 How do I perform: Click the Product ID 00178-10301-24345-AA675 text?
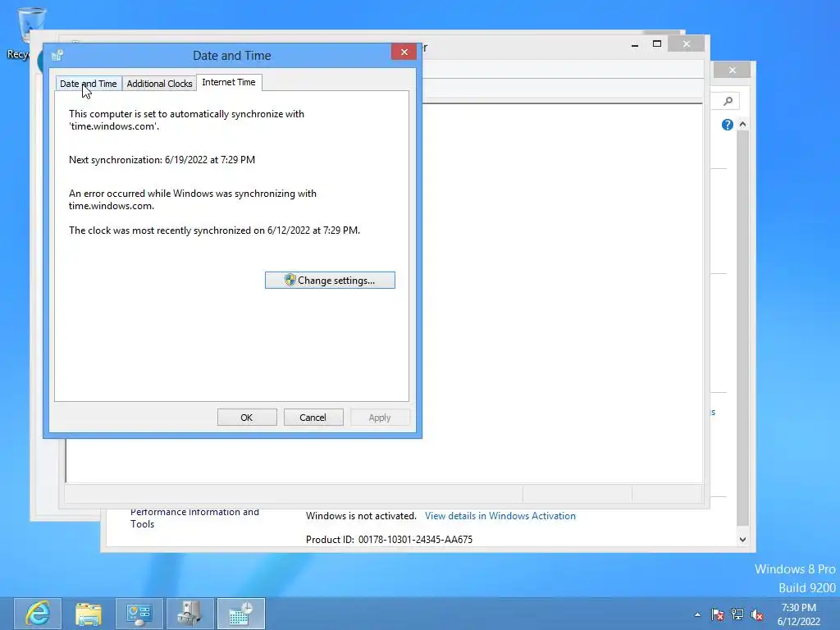[390, 540]
